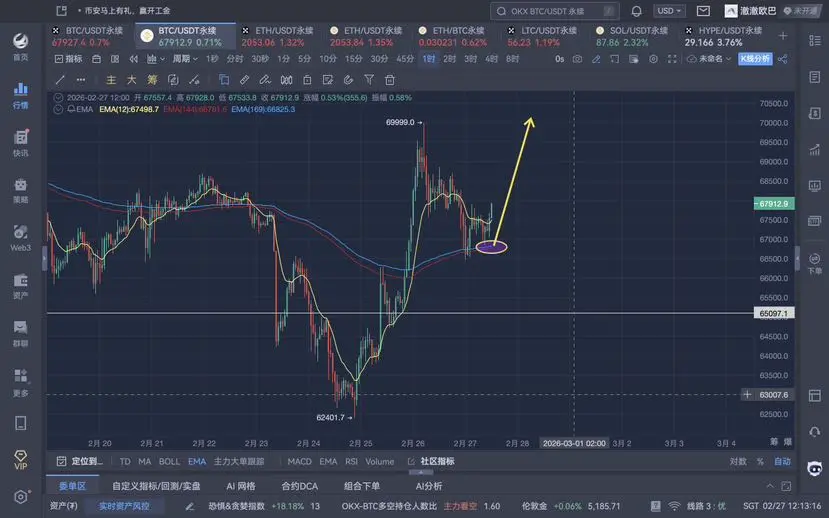Open the 合约DCA bottom tab
The image size is (829, 518).
(x=299, y=486)
